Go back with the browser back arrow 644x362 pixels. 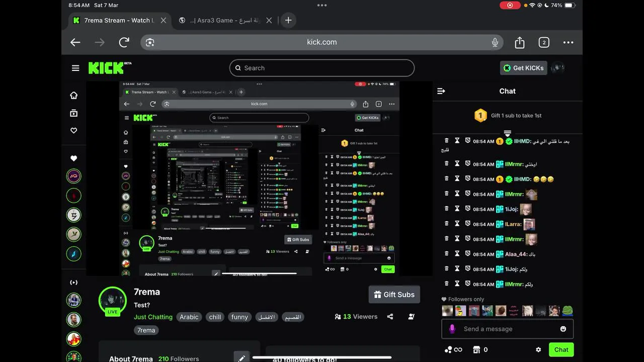tap(75, 42)
